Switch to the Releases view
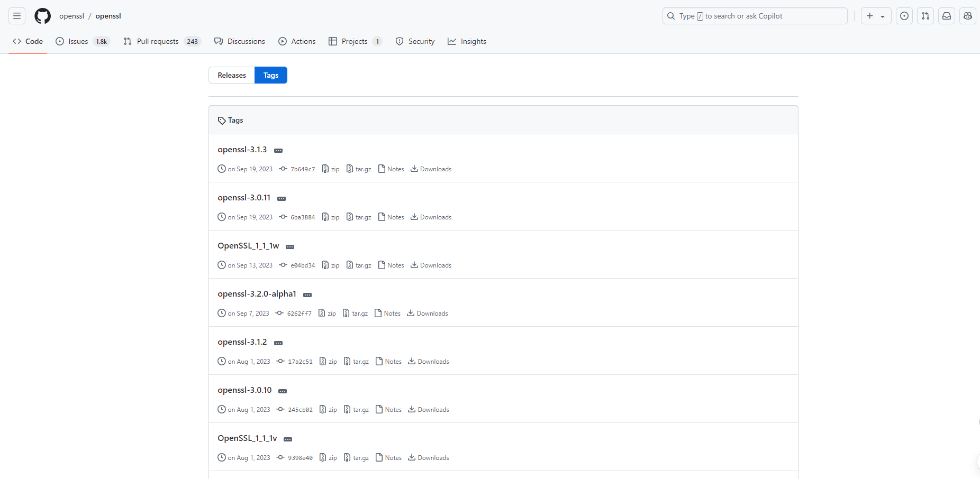Screen dimensions: 980x479 [x=232, y=75]
